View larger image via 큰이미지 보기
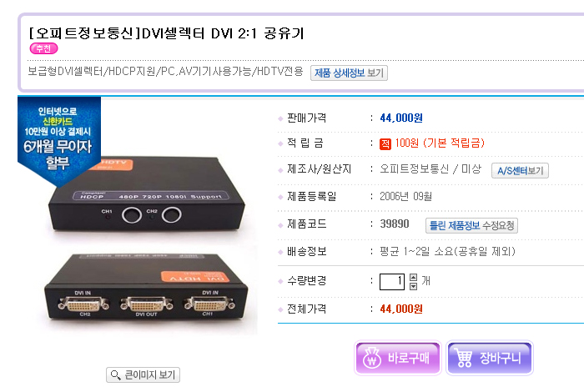Screen dimensions: 584x392 [143, 374]
